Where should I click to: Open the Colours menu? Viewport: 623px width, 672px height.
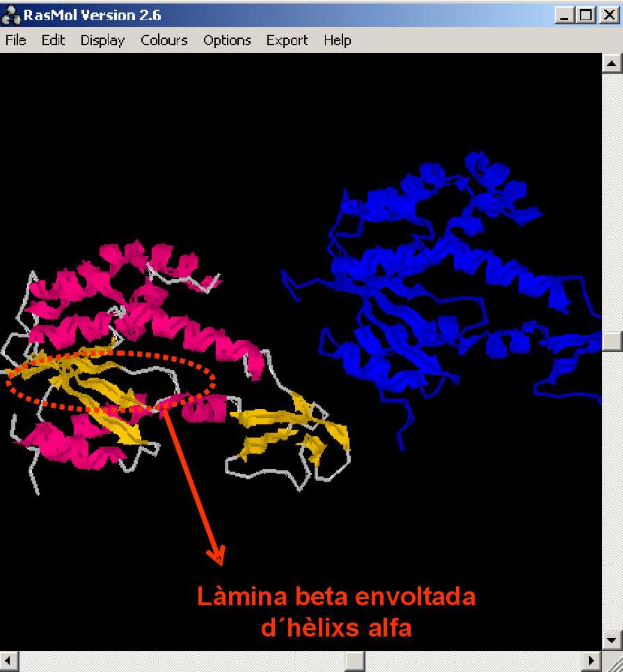pyautogui.click(x=164, y=40)
